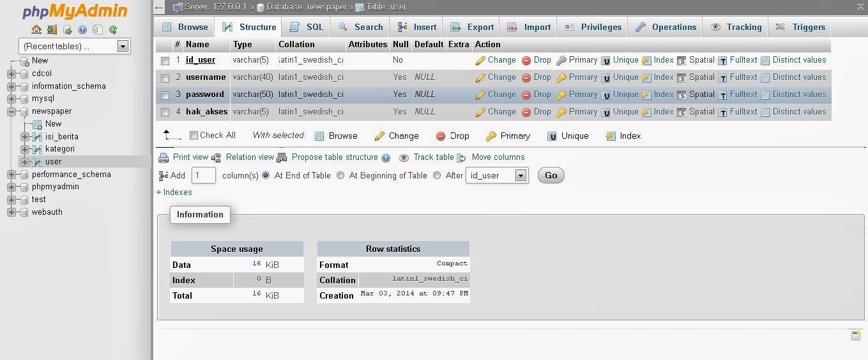The image size is (868, 360).
Task: Set Primary key on username column
Action: tap(577, 77)
